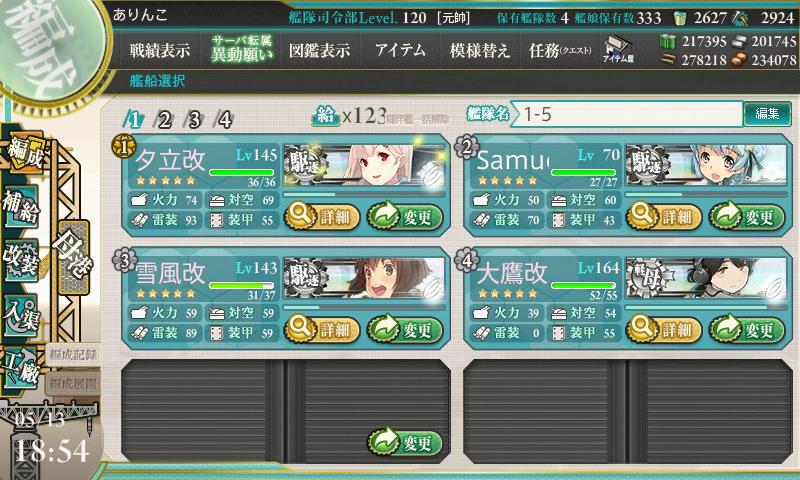Switch to fleet tab 2
This screenshot has width=800, height=480.
(164, 120)
